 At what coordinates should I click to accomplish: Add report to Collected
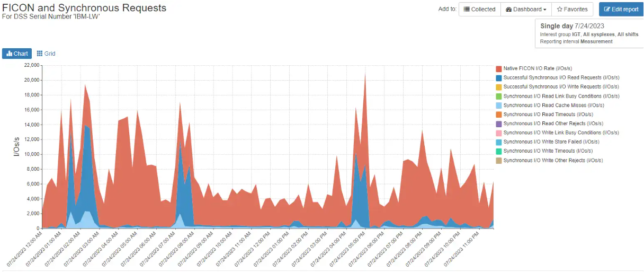[480, 9]
